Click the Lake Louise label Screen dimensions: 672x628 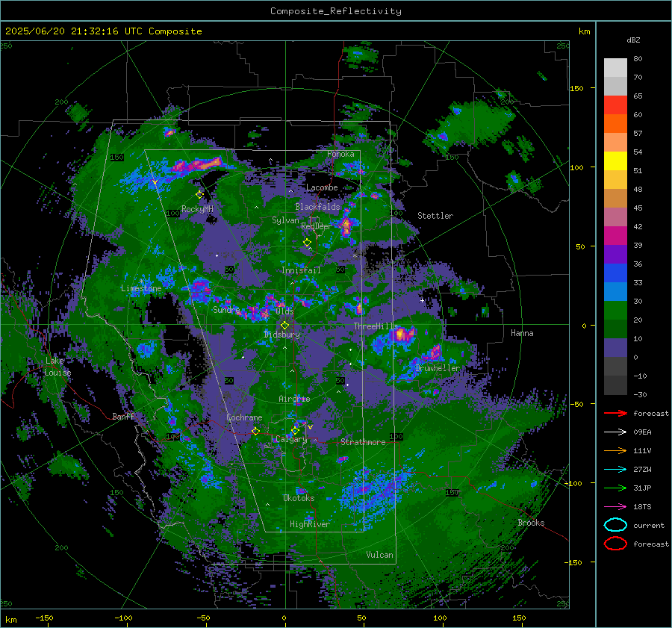tap(57, 367)
